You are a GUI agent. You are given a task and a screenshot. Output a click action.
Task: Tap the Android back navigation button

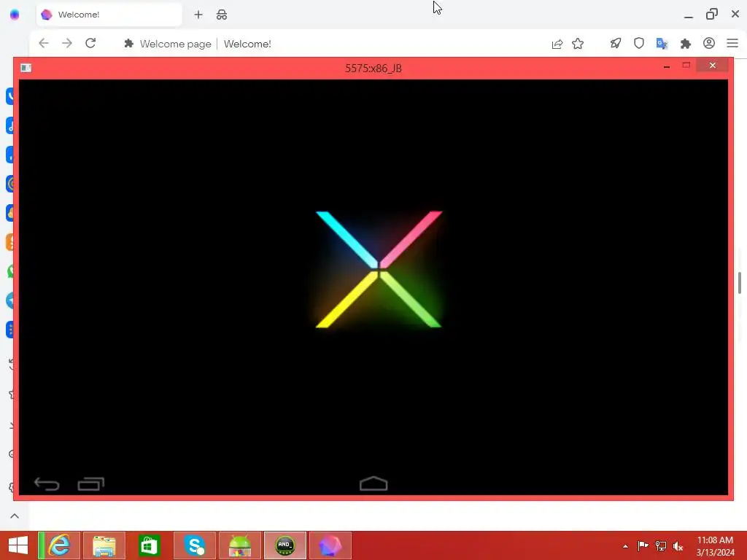pyautogui.click(x=47, y=484)
